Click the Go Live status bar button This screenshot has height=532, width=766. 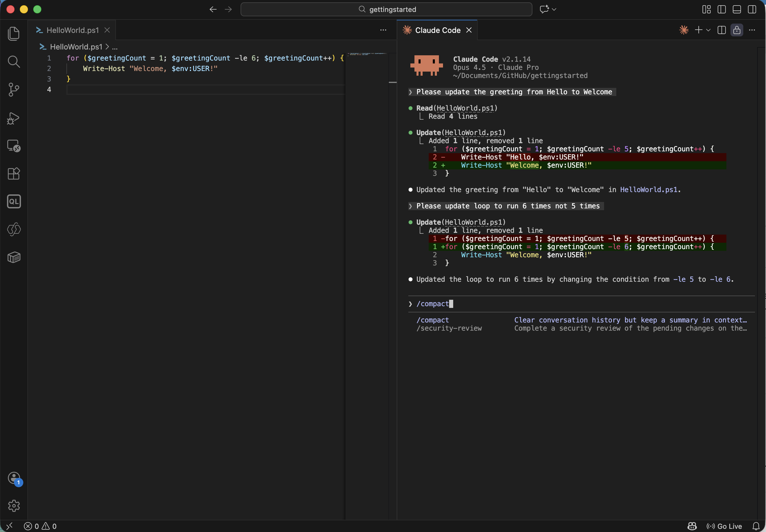[724, 526]
